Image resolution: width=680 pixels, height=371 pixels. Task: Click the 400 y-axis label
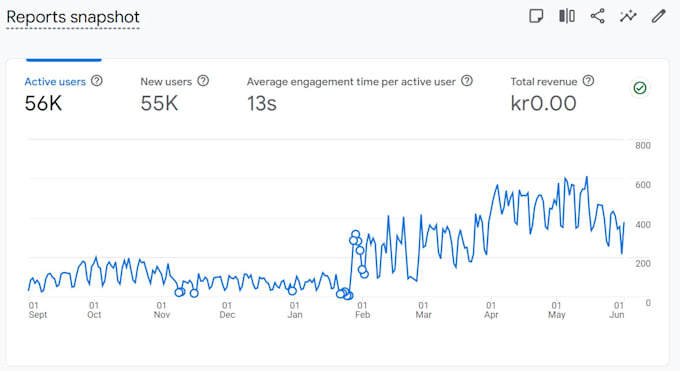point(643,224)
